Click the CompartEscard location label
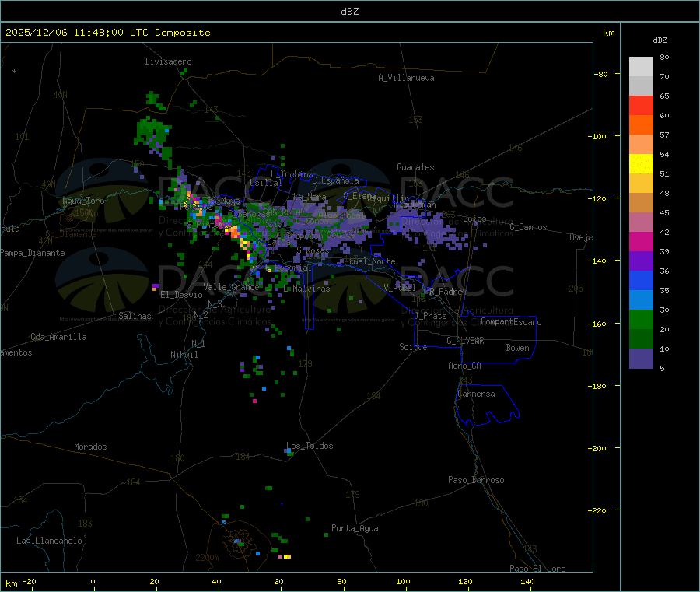The image size is (700, 592). pos(512,322)
